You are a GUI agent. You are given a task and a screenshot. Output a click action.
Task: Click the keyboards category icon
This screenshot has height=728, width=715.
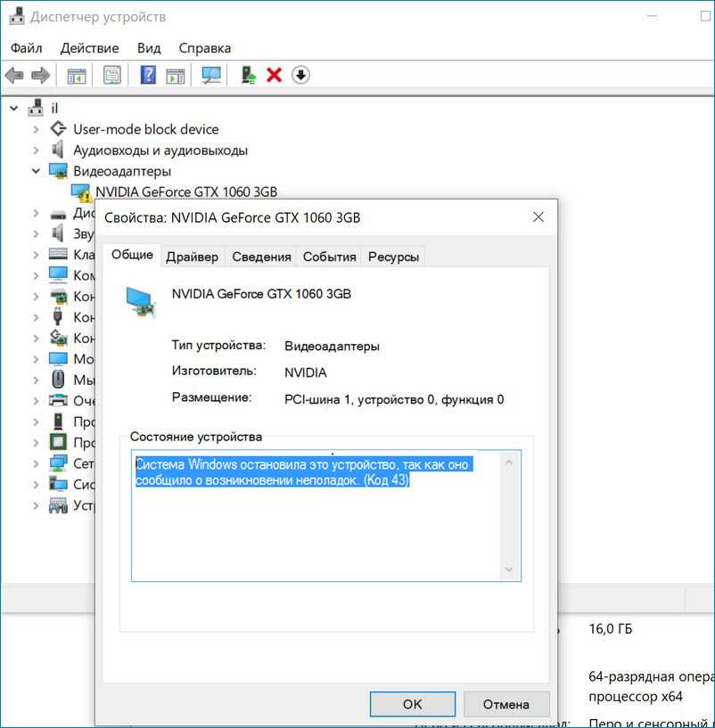coord(58,254)
